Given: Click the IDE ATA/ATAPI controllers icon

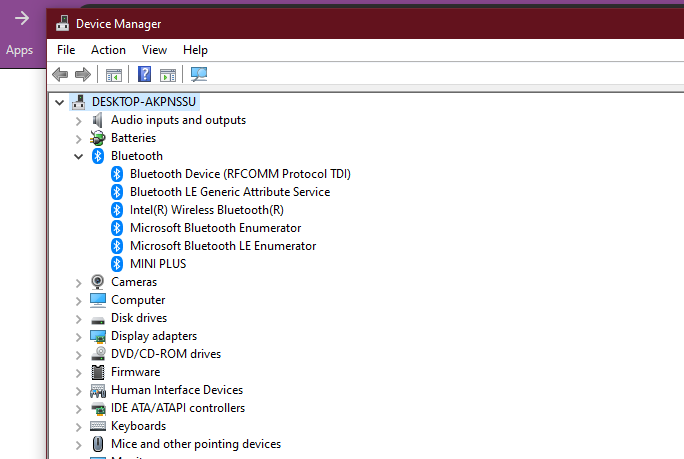Looking at the screenshot, I should (x=98, y=408).
